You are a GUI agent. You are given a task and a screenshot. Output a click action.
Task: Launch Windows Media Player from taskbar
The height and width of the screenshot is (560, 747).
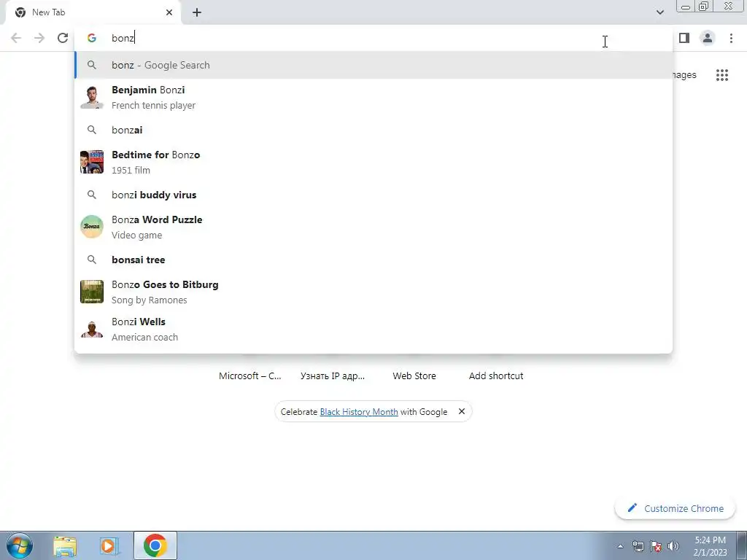pos(109,545)
